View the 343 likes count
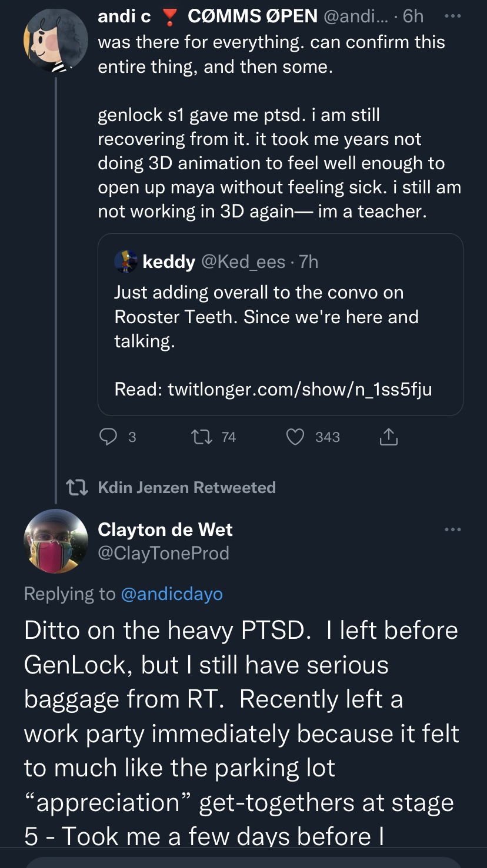Image resolution: width=487 pixels, height=868 pixels. coord(328,437)
